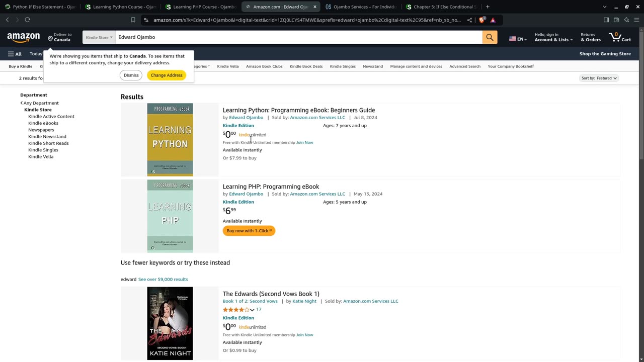Select Kindle Active Content department
The width and height of the screenshot is (644, 362).
pos(51,116)
